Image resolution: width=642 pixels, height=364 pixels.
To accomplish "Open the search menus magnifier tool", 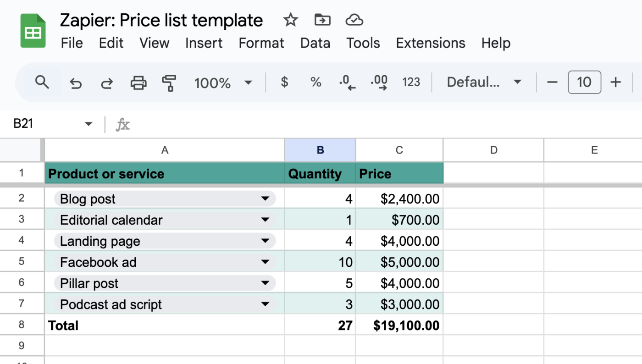I will pyautogui.click(x=42, y=83).
